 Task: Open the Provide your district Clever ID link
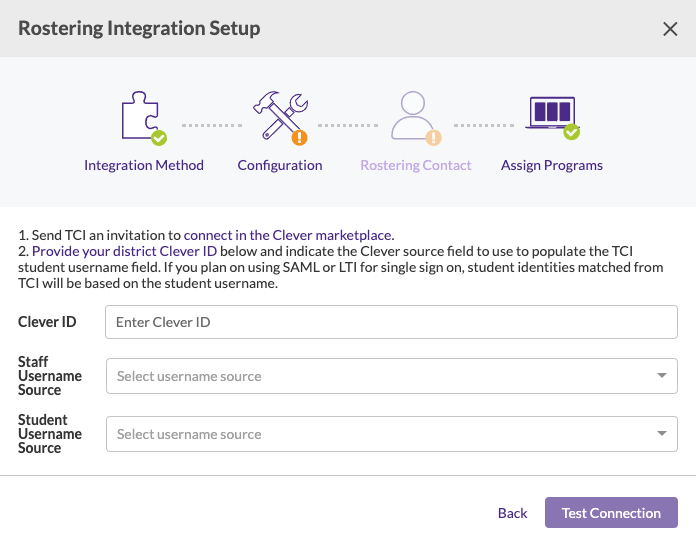[124, 251]
